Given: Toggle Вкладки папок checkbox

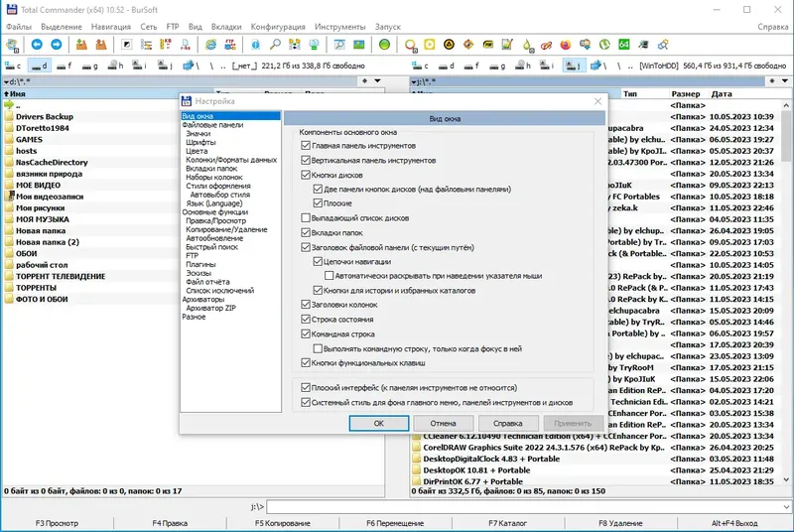Looking at the screenshot, I should point(306,232).
